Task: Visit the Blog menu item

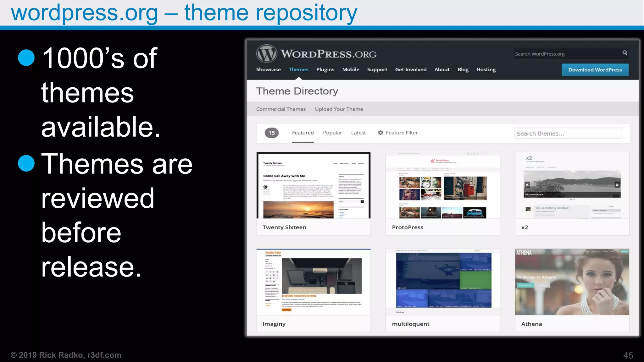Action: point(463,69)
